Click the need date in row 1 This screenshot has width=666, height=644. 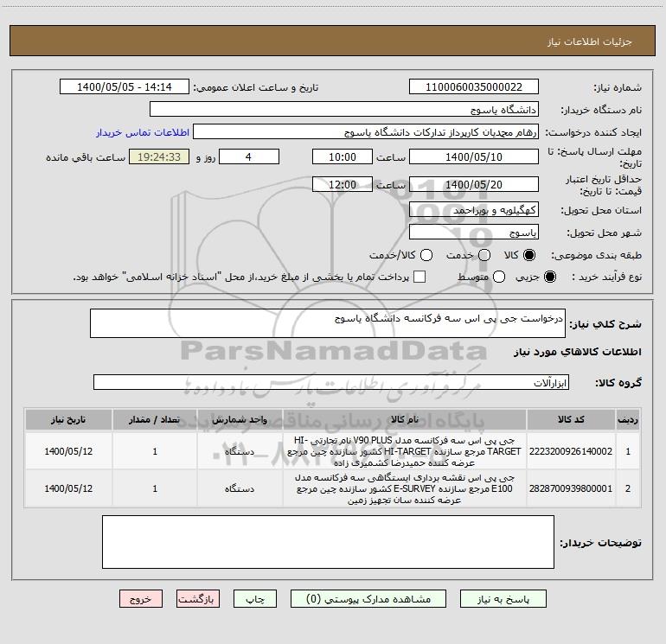68,451
